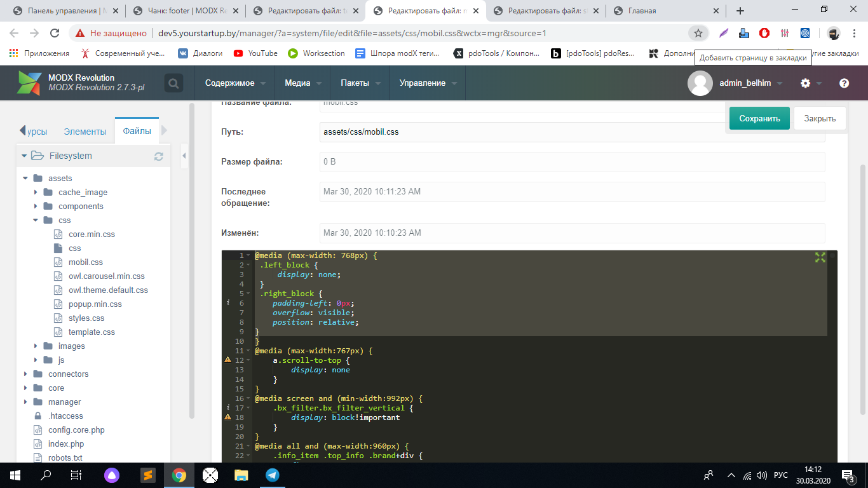Image resolution: width=868 pixels, height=488 pixels.
Task: Open the Filesystem source dropdown
Action: click(x=24, y=156)
